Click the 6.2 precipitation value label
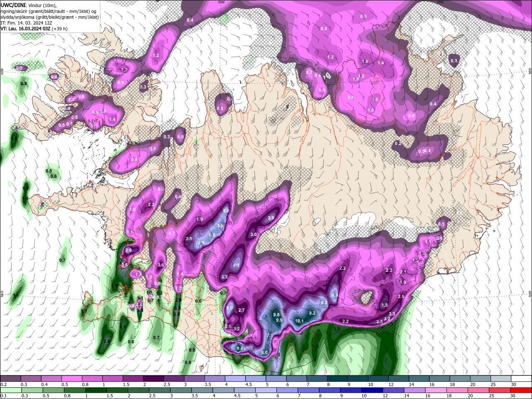 pyautogui.click(x=324, y=303)
